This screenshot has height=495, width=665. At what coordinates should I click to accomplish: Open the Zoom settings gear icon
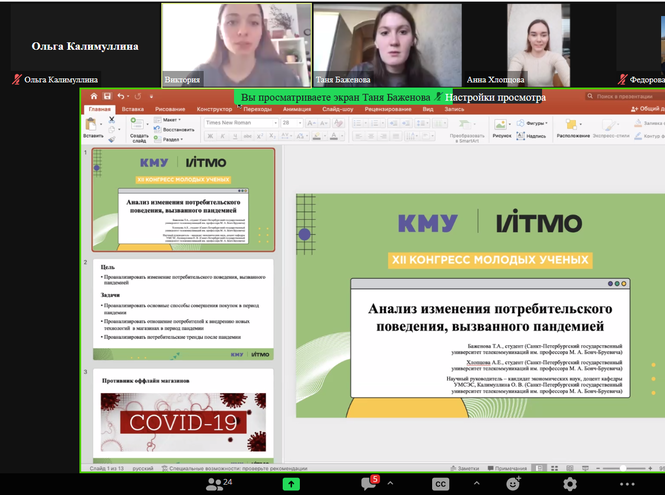click(570, 483)
